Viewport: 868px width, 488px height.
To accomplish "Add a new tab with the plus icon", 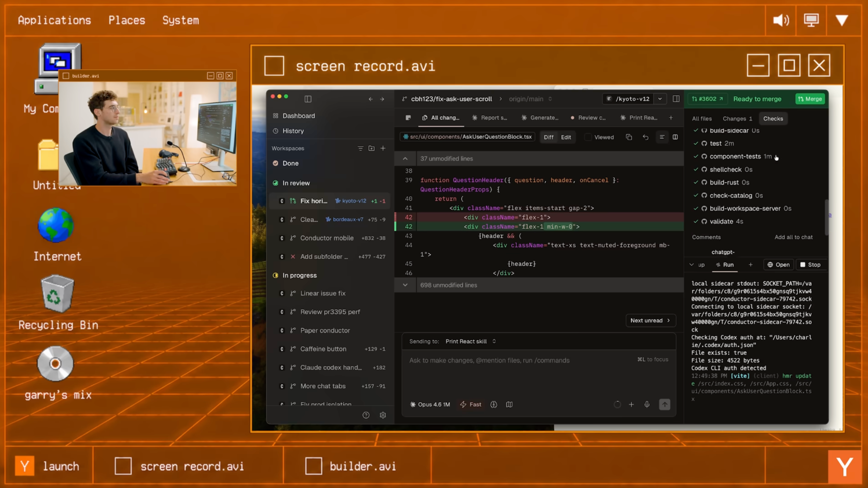I will tap(671, 118).
